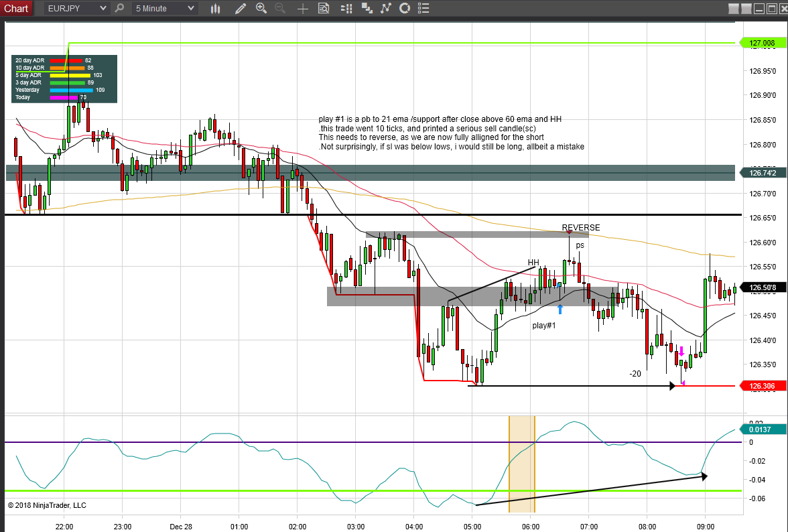Open Data Series overlapping squares icon
Screen dimensions: 788x532
tap(367, 8)
